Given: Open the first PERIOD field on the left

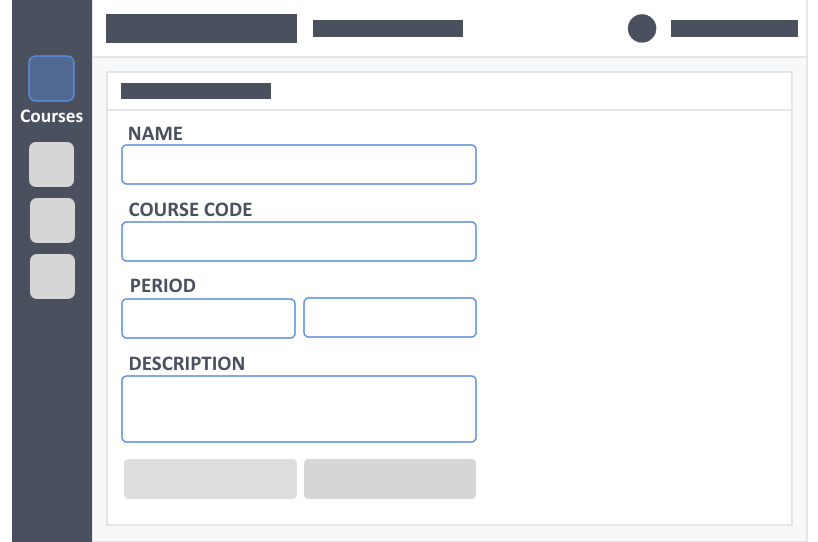Looking at the screenshot, I should [x=208, y=318].
